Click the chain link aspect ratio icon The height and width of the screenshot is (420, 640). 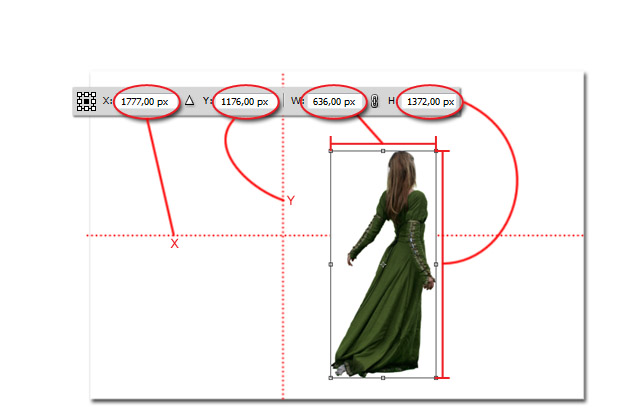[375, 101]
